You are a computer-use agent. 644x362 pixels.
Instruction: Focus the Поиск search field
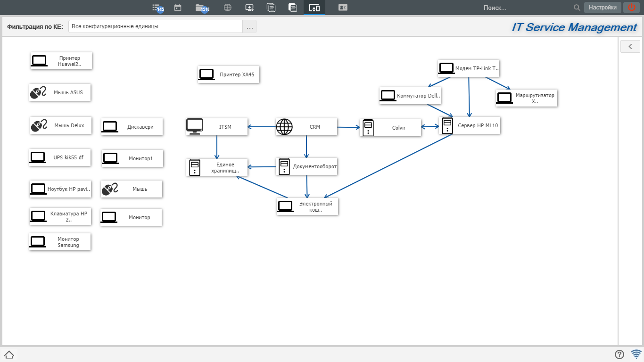[526, 8]
